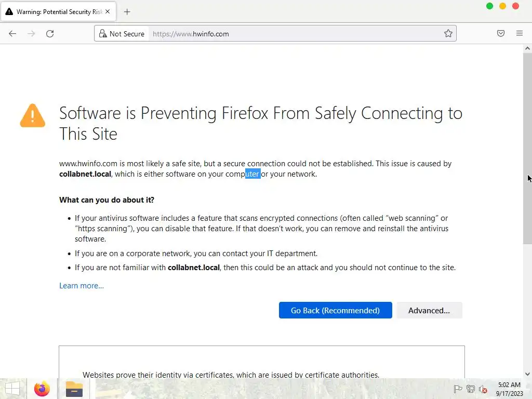Click the muted volume tray icon
Image resolution: width=532 pixels, height=399 pixels.
483,389
